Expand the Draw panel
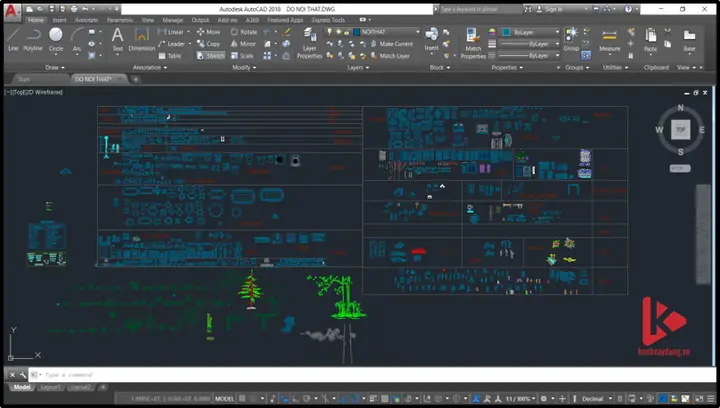The width and height of the screenshot is (720, 408). (55, 67)
